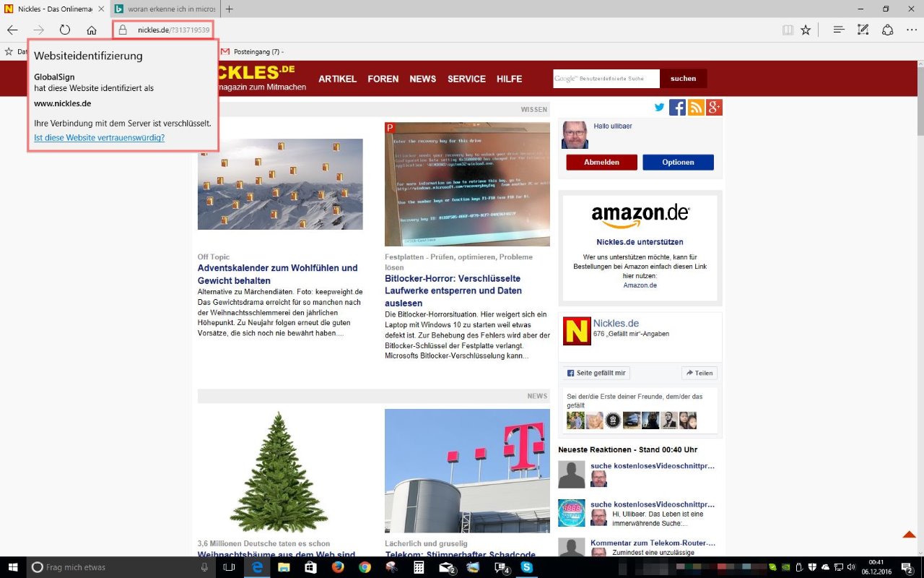The image size is (924, 578).
Task: Click in the Google custom search field
Action: [x=606, y=79]
